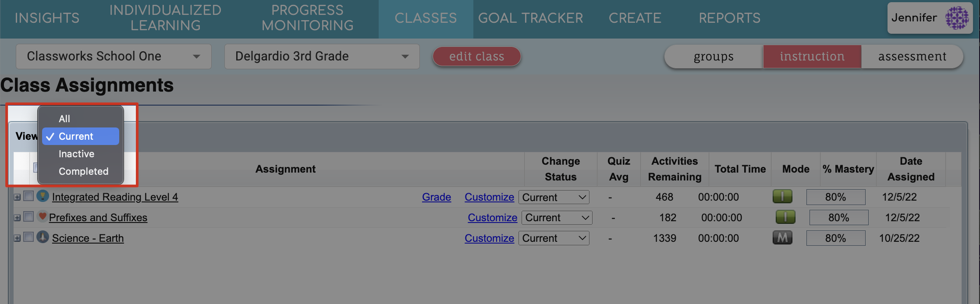Click the edit class button

(476, 56)
